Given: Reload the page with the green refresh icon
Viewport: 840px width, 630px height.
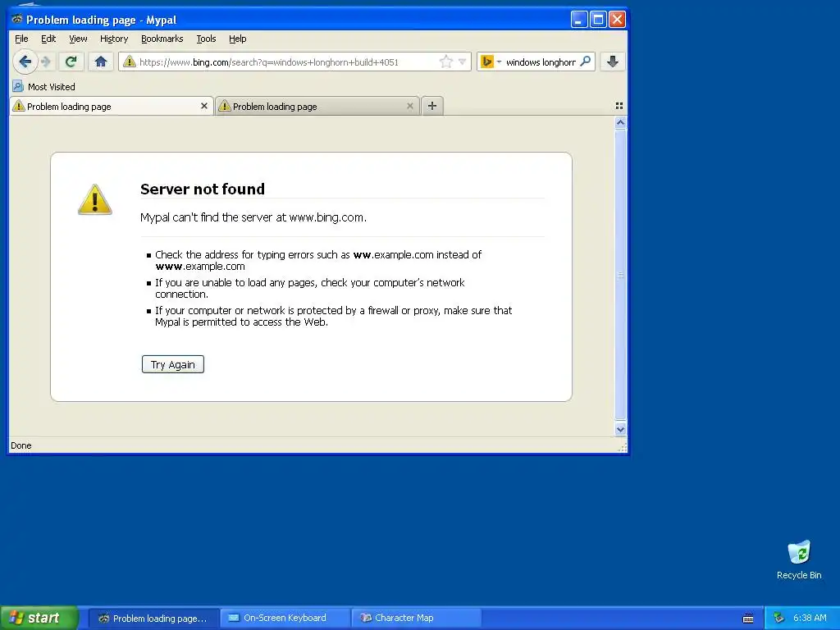Looking at the screenshot, I should pyautogui.click(x=71, y=62).
